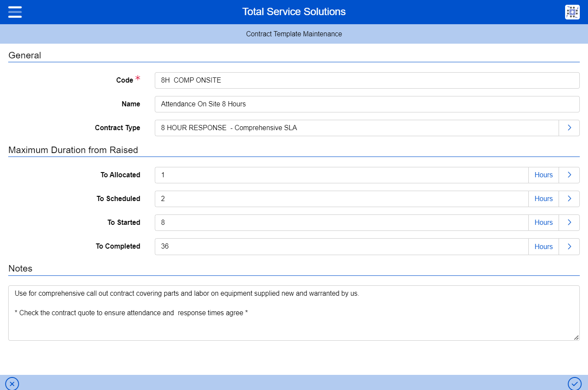This screenshot has height=390, width=588.
Task: Open Contract Type lookup chevron
Action: click(569, 128)
